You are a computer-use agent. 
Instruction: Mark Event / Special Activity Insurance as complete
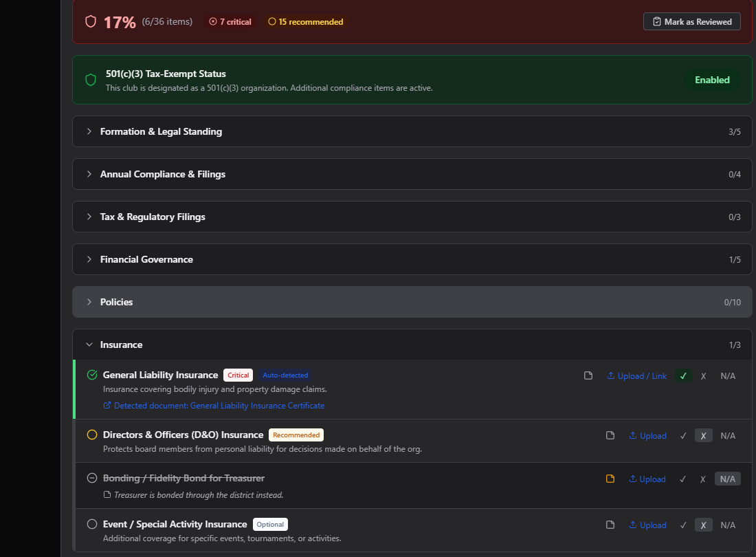[683, 525]
